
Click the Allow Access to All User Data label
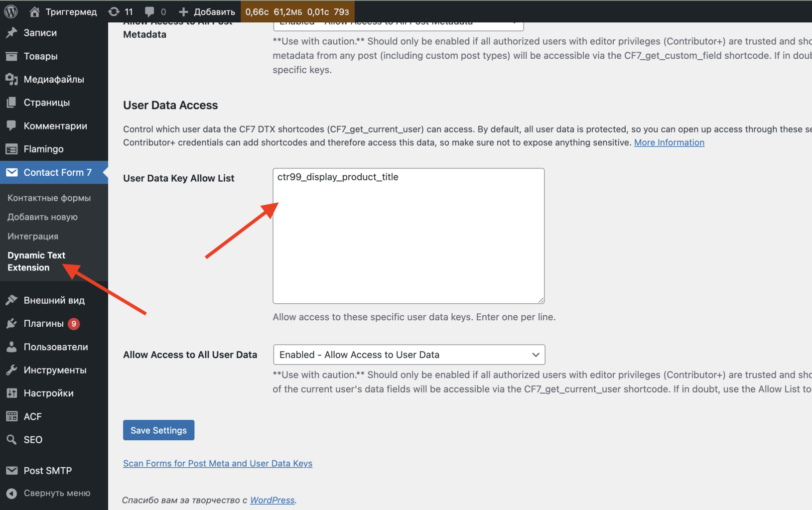(x=190, y=355)
